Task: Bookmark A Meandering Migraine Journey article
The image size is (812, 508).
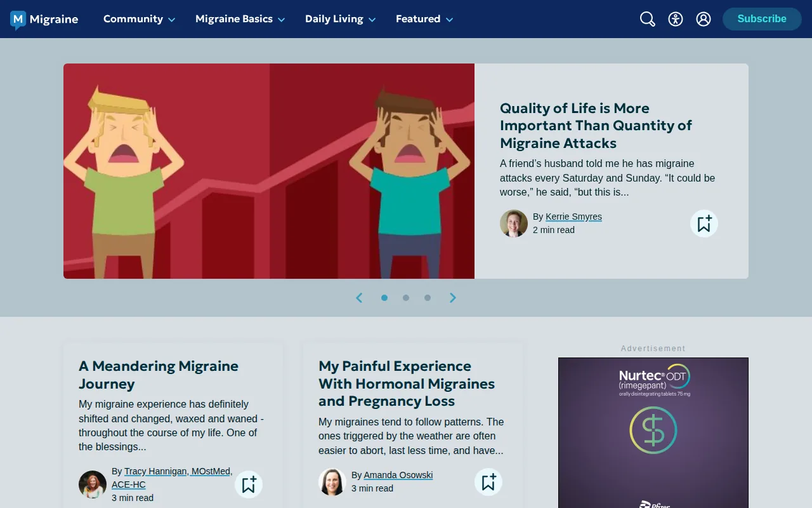Action: pos(249,485)
